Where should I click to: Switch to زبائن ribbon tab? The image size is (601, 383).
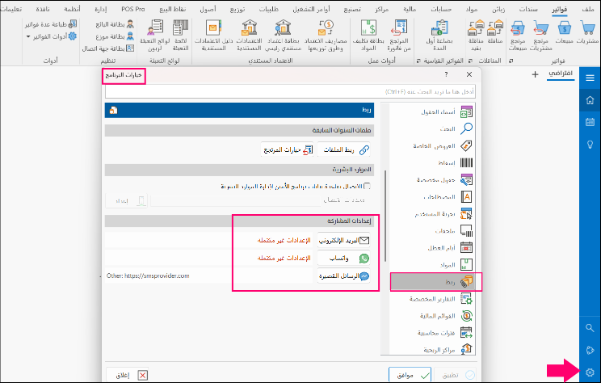pyautogui.click(x=498, y=9)
